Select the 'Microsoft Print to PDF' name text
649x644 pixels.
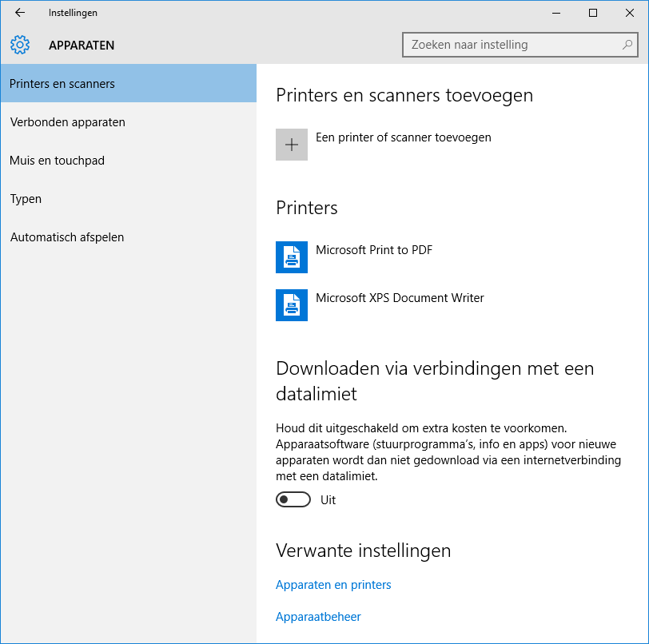(374, 250)
